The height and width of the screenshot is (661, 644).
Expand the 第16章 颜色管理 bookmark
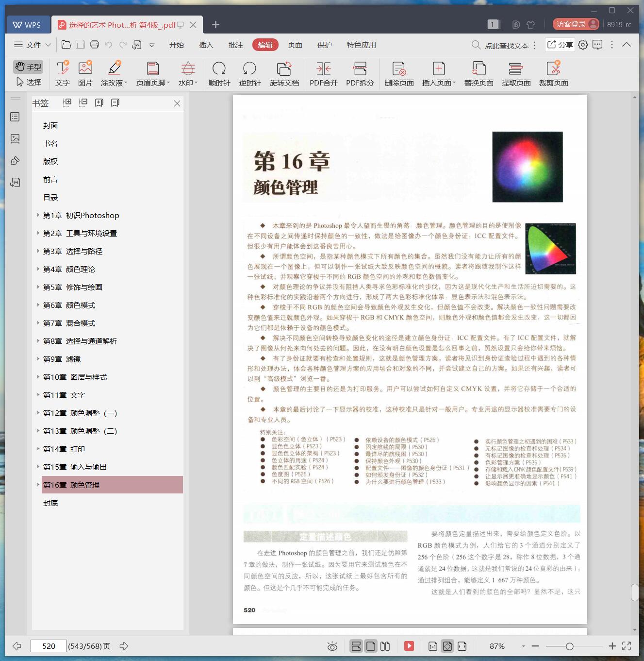pos(38,485)
